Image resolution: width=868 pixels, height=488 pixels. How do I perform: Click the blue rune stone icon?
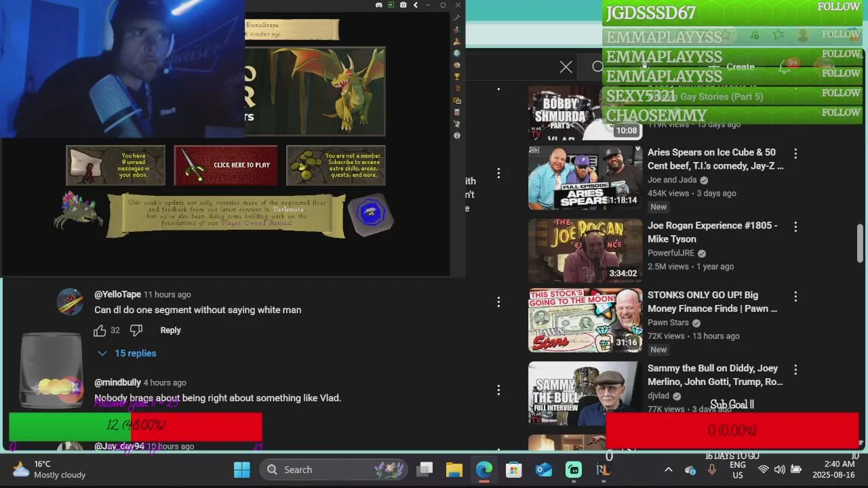click(370, 213)
